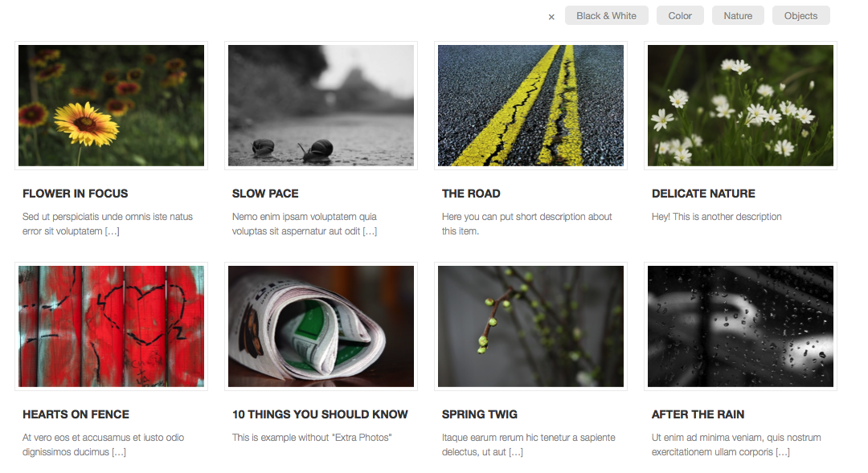868x473 pixels.
Task: Open Hearts on Fence heading
Action: coord(76,414)
